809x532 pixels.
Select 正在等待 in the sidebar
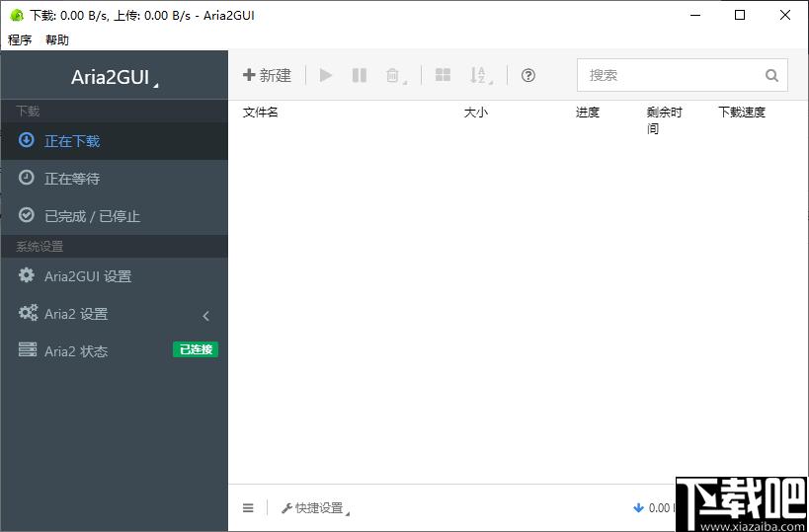[x=114, y=179]
